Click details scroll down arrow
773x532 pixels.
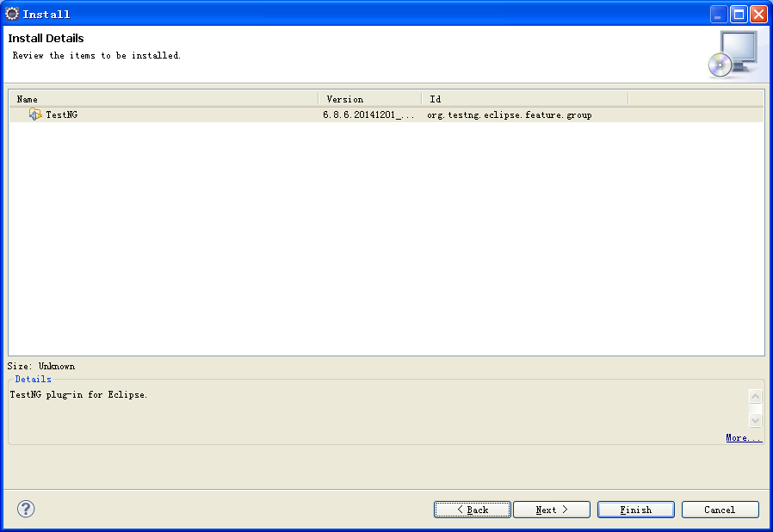point(755,420)
